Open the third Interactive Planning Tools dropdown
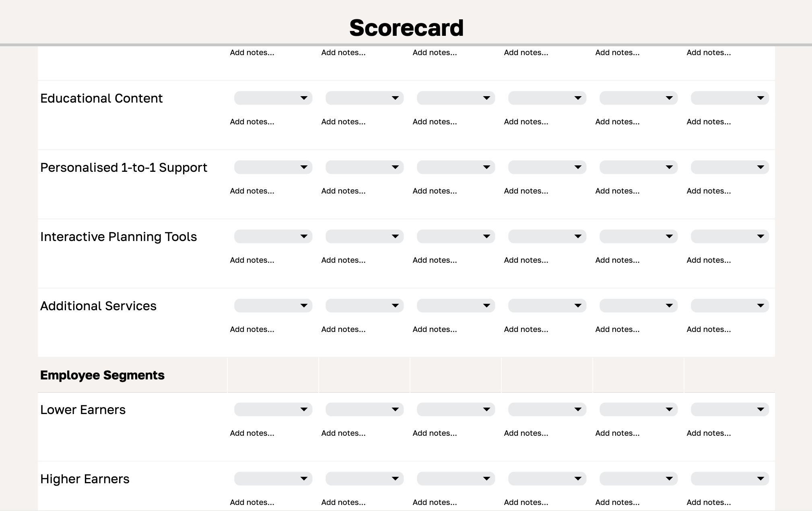Image resolution: width=812 pixels, height=511 pixels. coord(455,236)
